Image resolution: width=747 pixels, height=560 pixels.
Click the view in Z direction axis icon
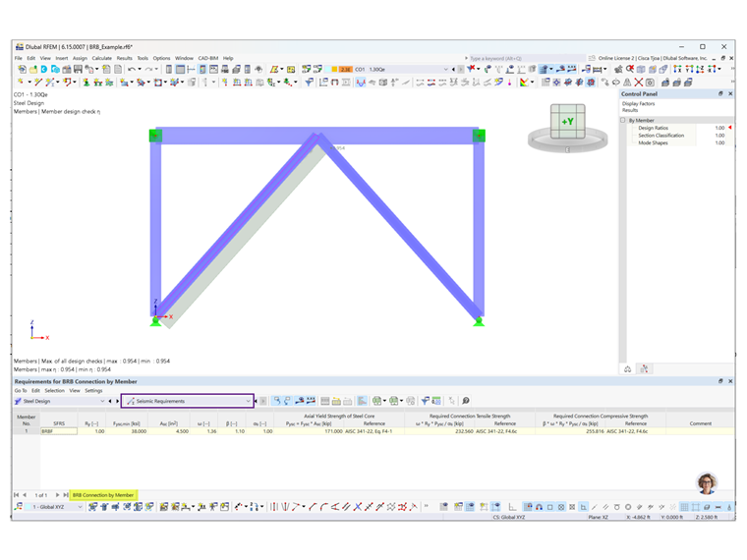[x=700, y=69]
